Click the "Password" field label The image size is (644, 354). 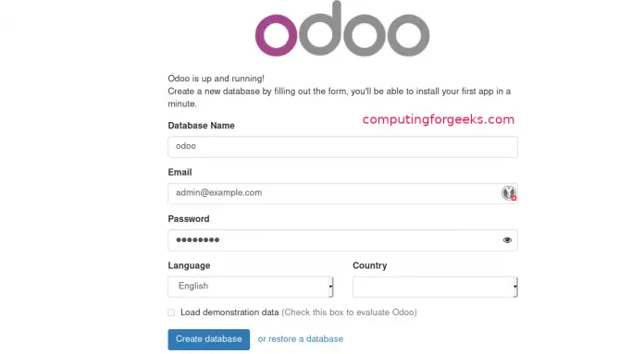point(189,219)
